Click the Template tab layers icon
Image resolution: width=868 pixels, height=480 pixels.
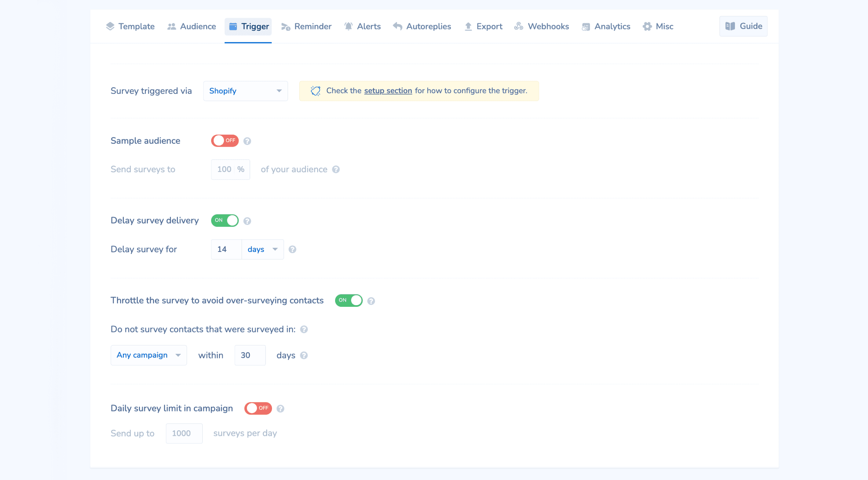click(110, 26)
